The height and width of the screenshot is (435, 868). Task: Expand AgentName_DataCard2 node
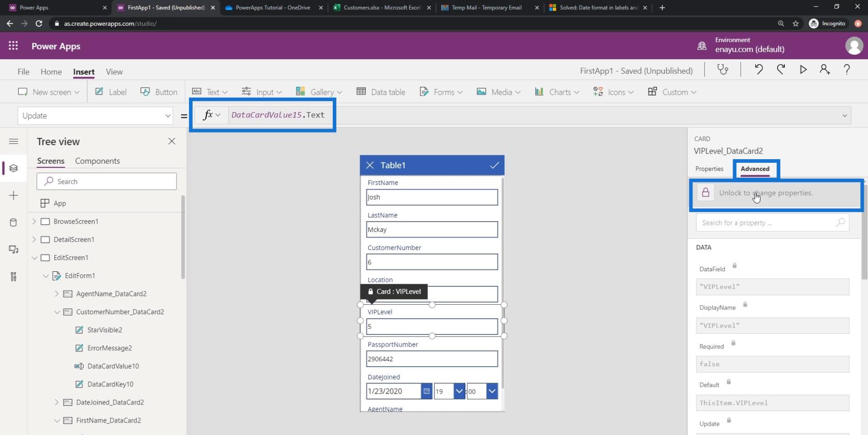(x=57, y=293)
